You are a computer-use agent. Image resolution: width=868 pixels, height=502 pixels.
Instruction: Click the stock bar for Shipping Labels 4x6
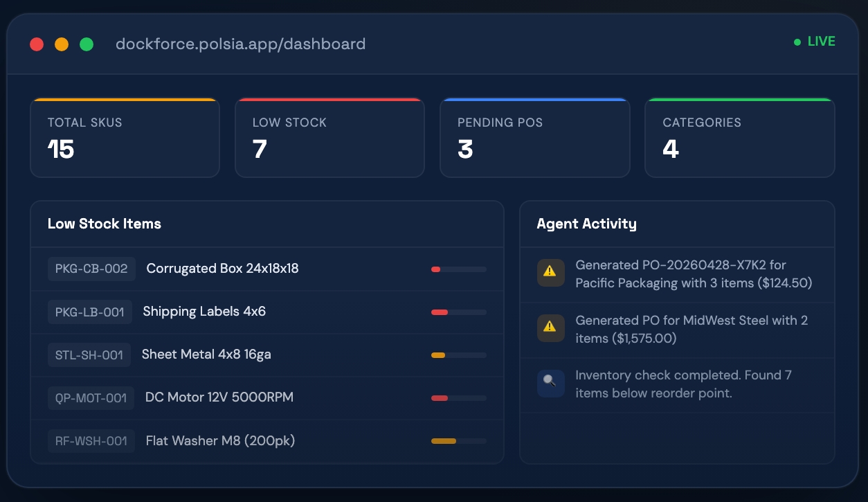tap(458, 312)
